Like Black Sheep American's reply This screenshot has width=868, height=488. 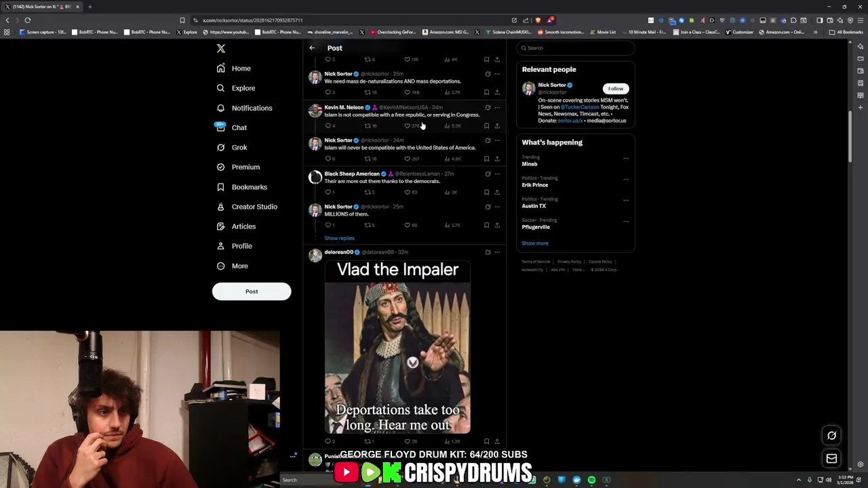click(x=411, y=192)
